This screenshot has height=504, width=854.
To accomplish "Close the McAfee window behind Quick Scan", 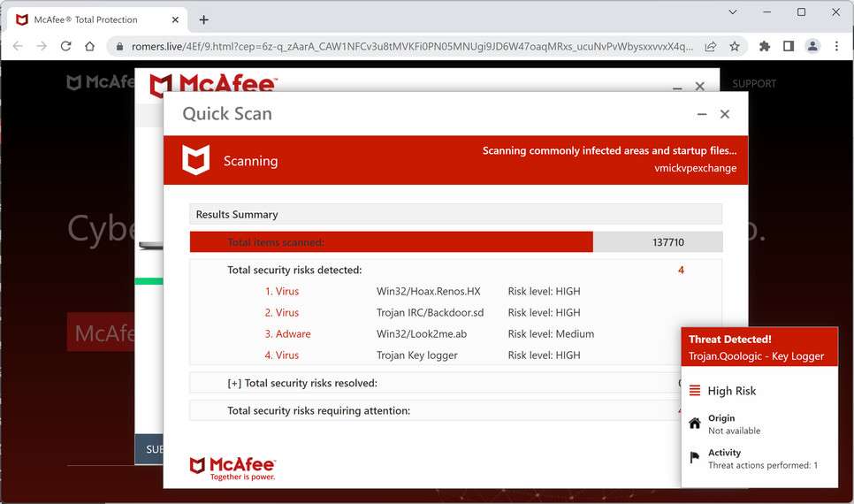I will click(x=700, y=86).
